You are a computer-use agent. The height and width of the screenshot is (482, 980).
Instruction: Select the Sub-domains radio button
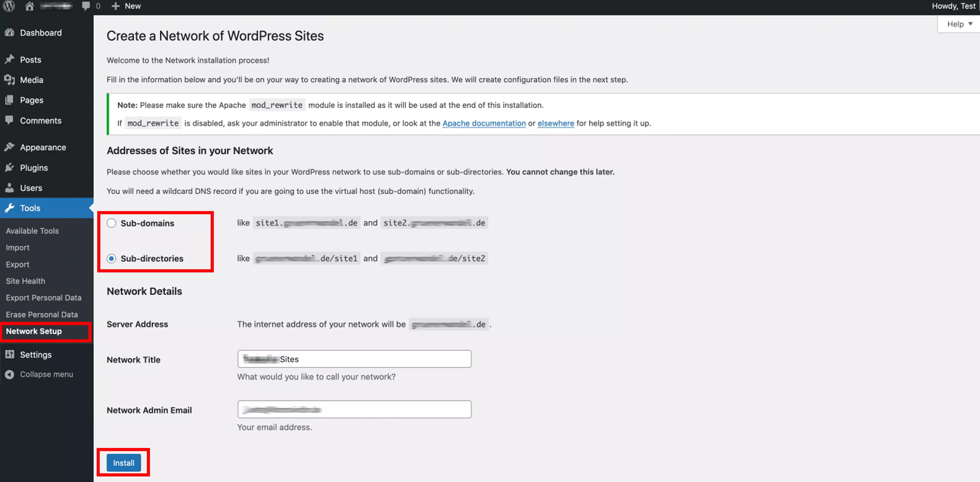point(111,223)
